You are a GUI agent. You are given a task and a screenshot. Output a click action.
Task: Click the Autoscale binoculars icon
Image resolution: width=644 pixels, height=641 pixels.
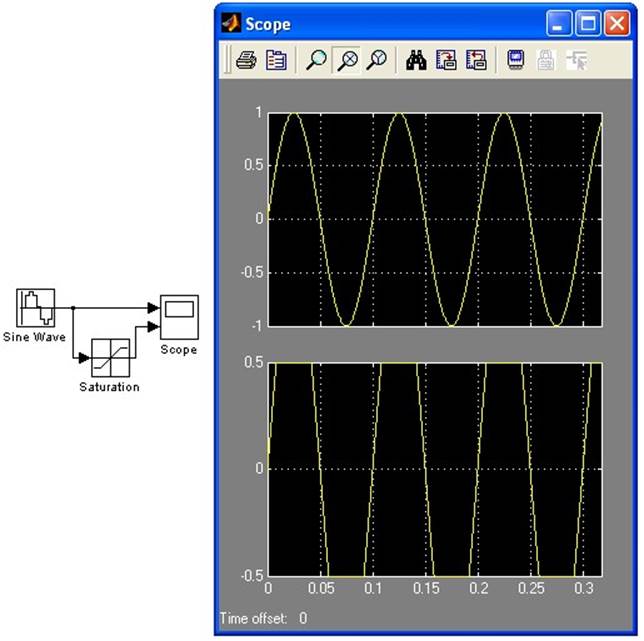pos(416,60)
